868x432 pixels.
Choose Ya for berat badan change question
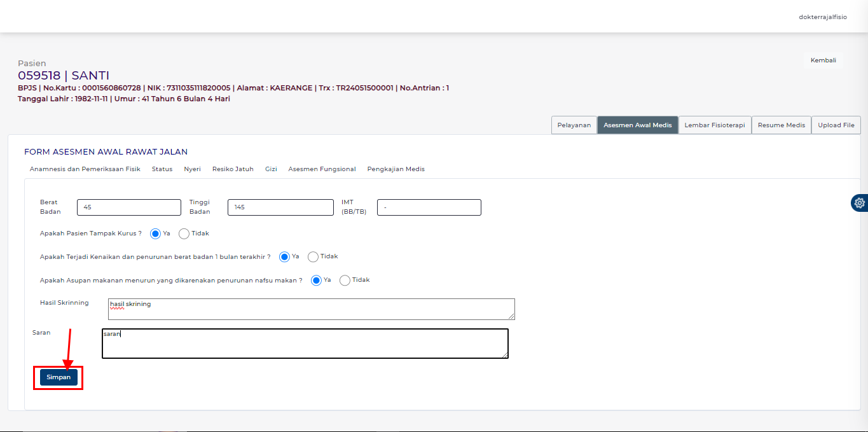click(284, 256)
